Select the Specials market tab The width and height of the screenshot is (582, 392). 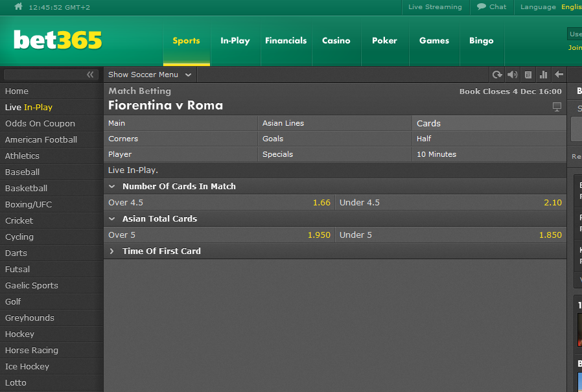coord(334,154)
